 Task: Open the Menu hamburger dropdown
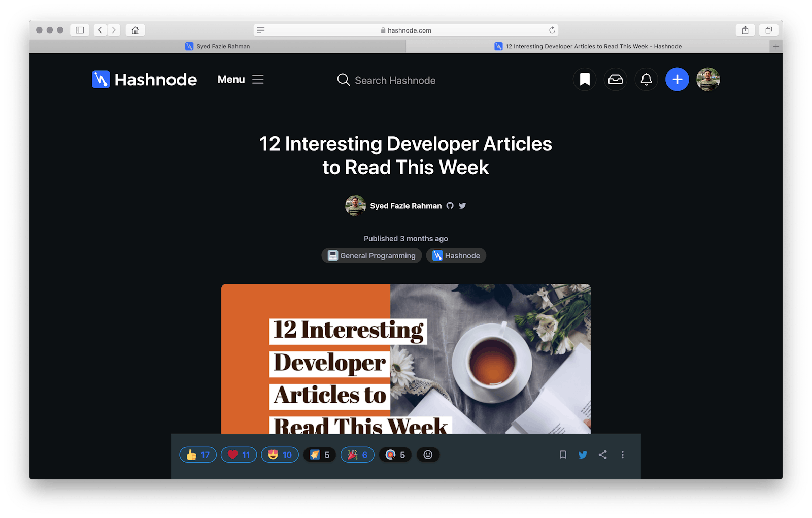(241, 79)
